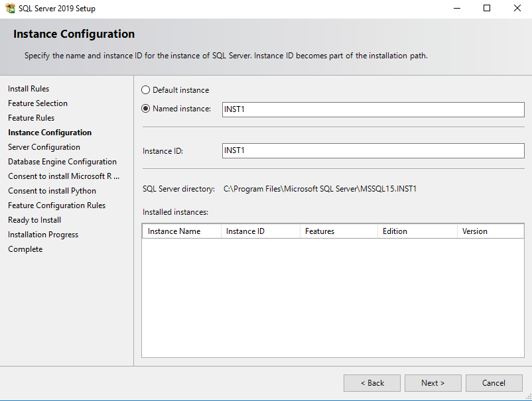Sort by the Instance Name column header
This screenshot has height=401, width=532.
point(181,231)
